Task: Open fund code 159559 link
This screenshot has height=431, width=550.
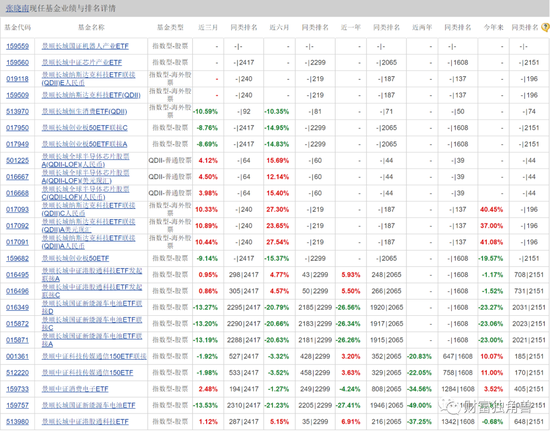Action: coord(18,46)
